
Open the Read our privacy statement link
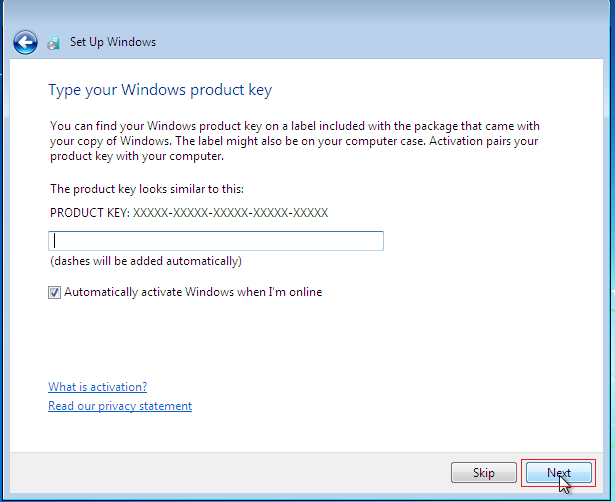pos(120,406)
